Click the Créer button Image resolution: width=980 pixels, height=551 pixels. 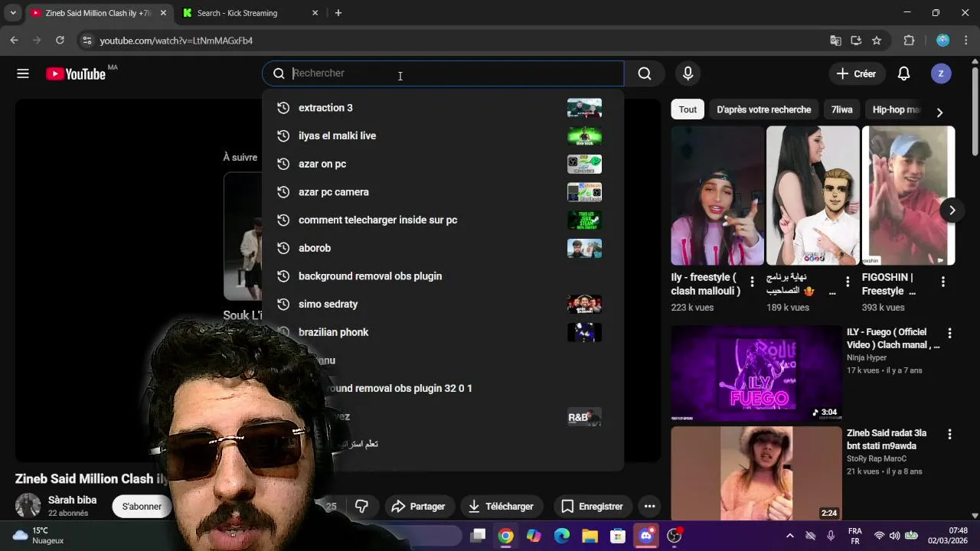[x=856, y=73]
